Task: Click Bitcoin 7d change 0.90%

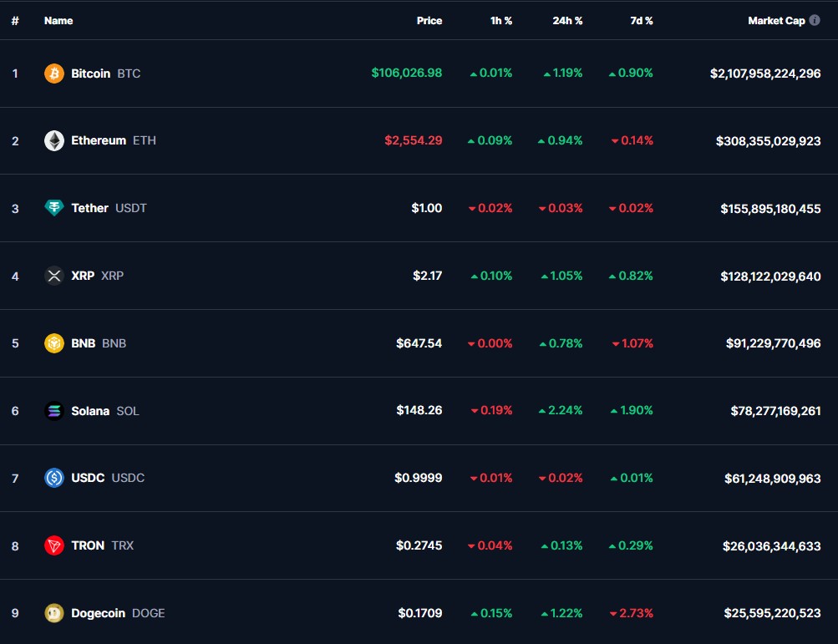Action: point(631,73)
